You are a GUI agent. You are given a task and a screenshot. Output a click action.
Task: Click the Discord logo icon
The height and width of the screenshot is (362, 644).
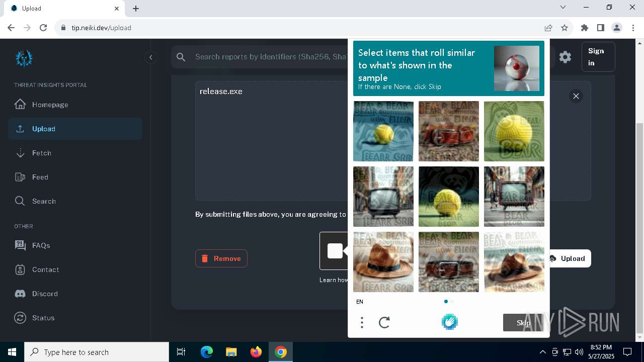20,294
